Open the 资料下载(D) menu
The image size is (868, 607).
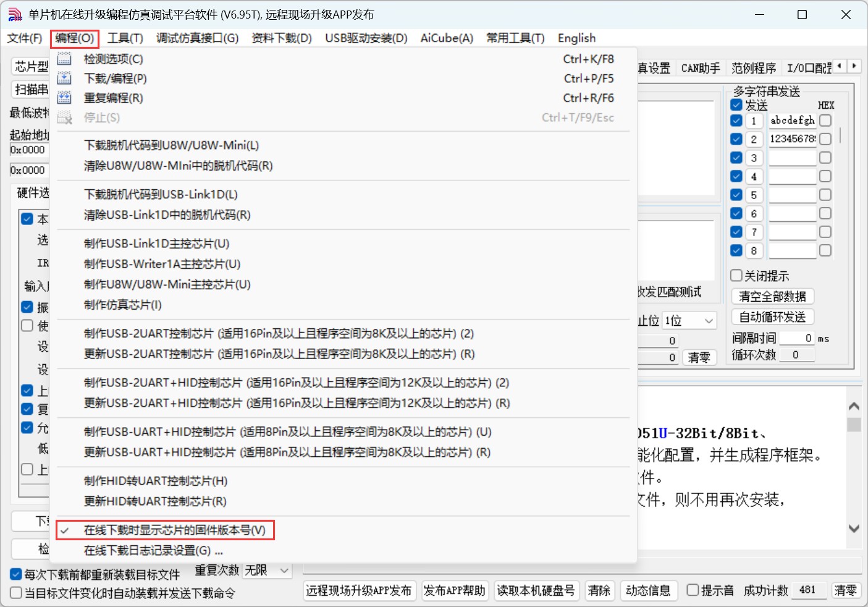(x=282, y=38)
